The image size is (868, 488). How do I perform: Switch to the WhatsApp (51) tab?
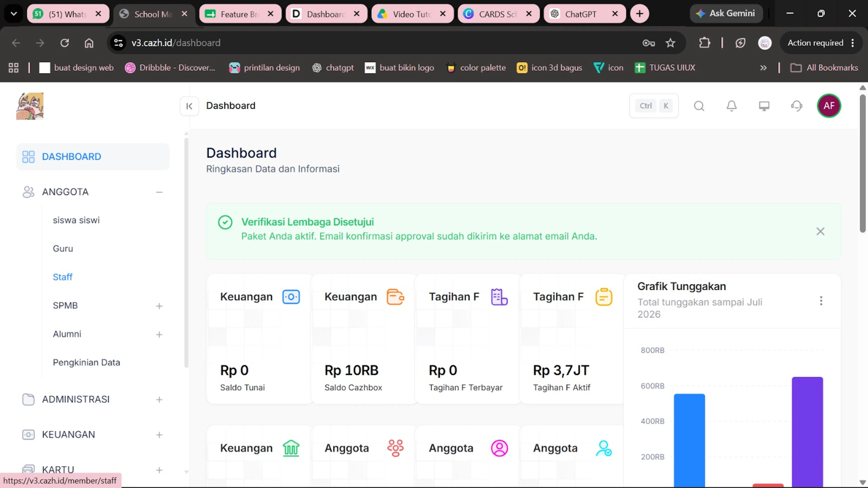click(68, 14)
